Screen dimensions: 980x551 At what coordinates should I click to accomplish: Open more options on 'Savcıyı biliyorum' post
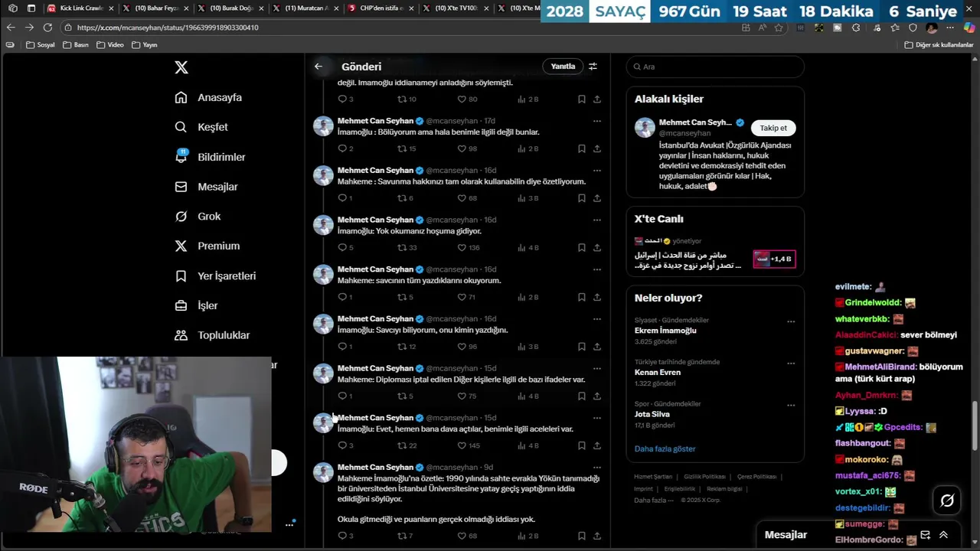coord(597,318)
